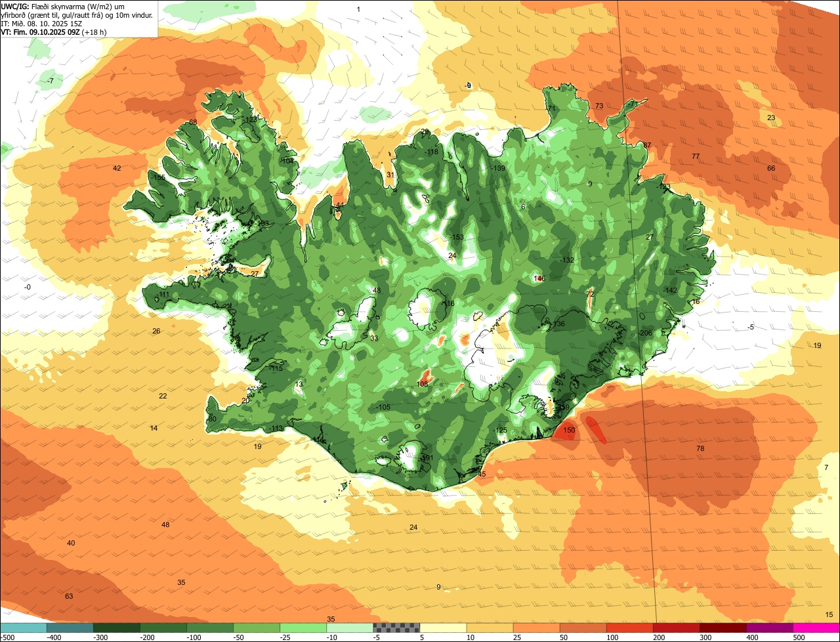The height and width of the screenshot is (642, 840).
Task: Click the '-5' value over the sea
Action: click(751, 327)
